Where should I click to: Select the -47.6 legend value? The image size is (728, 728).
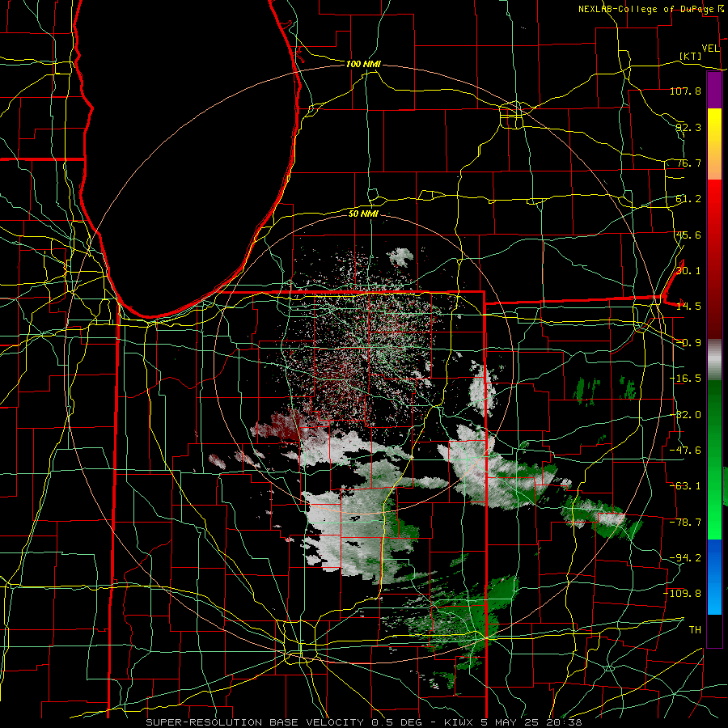tap(685, 450)
